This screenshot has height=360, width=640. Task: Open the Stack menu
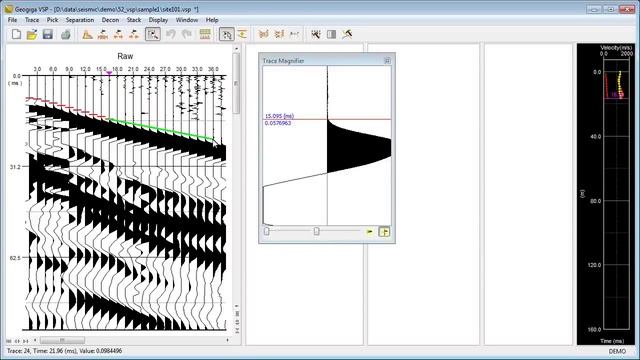[133, 20]
